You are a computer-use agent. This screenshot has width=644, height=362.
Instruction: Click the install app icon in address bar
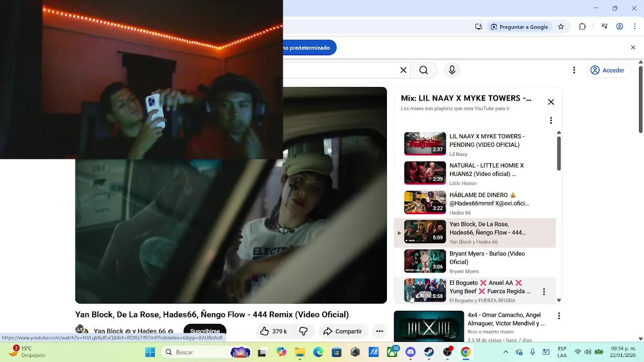point(478,27)
